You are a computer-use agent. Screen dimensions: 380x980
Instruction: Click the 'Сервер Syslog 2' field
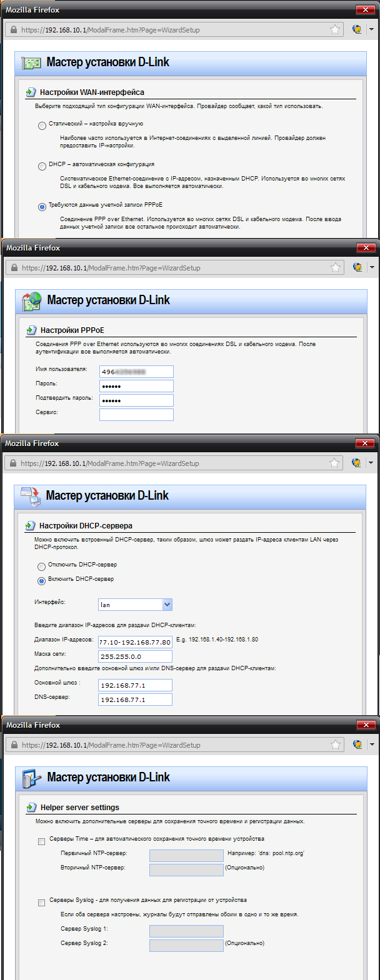(x=186, y=945)
